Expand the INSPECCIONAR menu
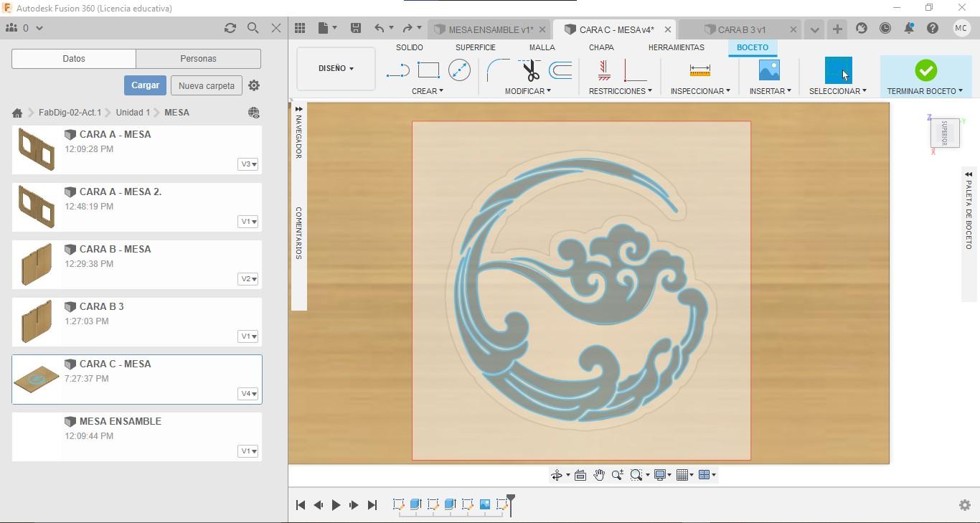 (x=700, y=91)
